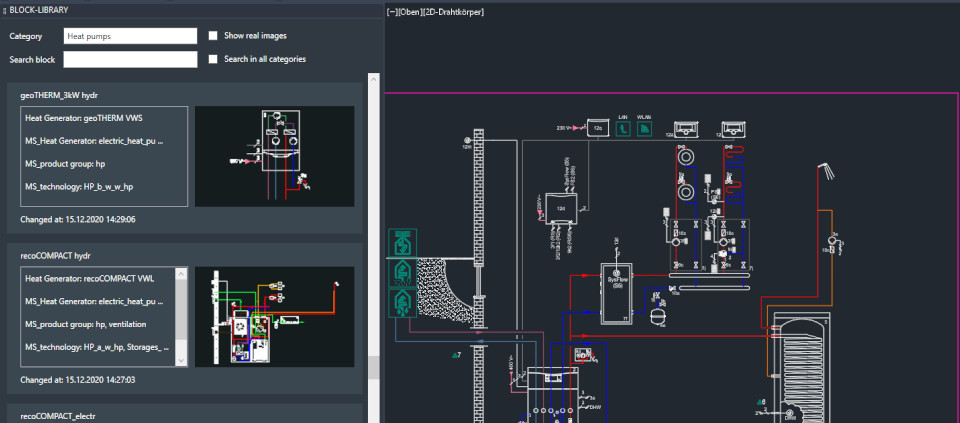Enable the Show real images checkbox
This screenshot has height=423, width=960.
[213, 36]
